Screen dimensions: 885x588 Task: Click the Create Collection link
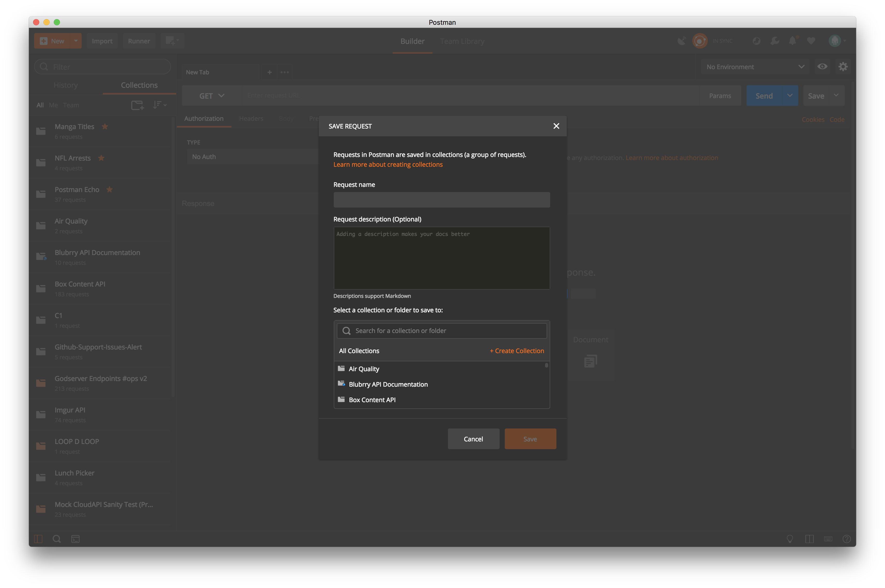click(517, 351)
